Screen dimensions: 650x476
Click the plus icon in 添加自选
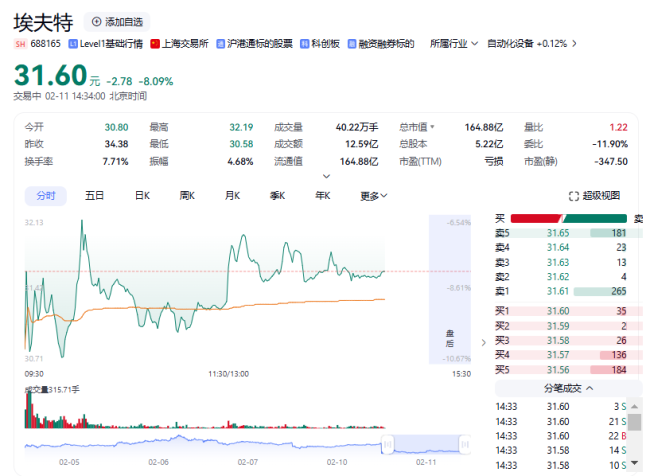pos(96,22)
